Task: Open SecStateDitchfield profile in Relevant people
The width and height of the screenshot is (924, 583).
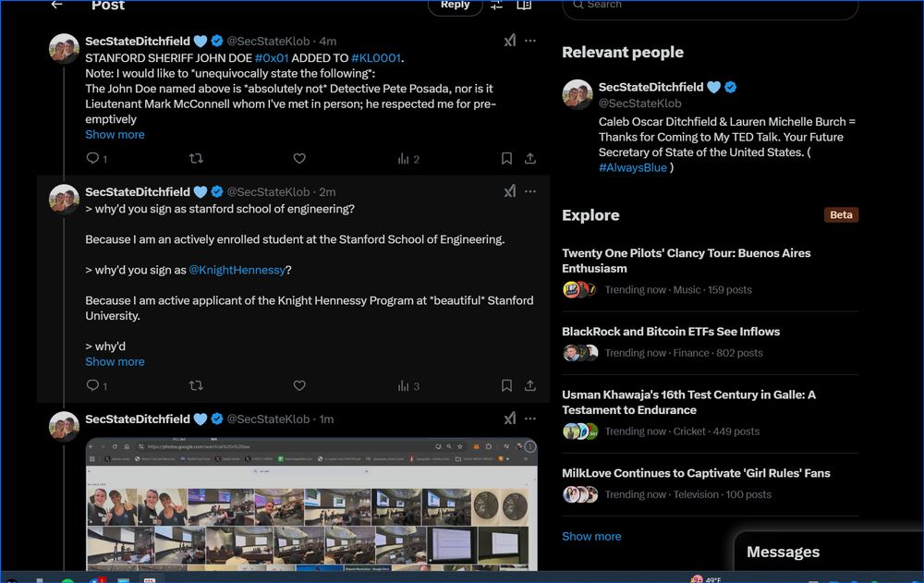Action: 651,87
